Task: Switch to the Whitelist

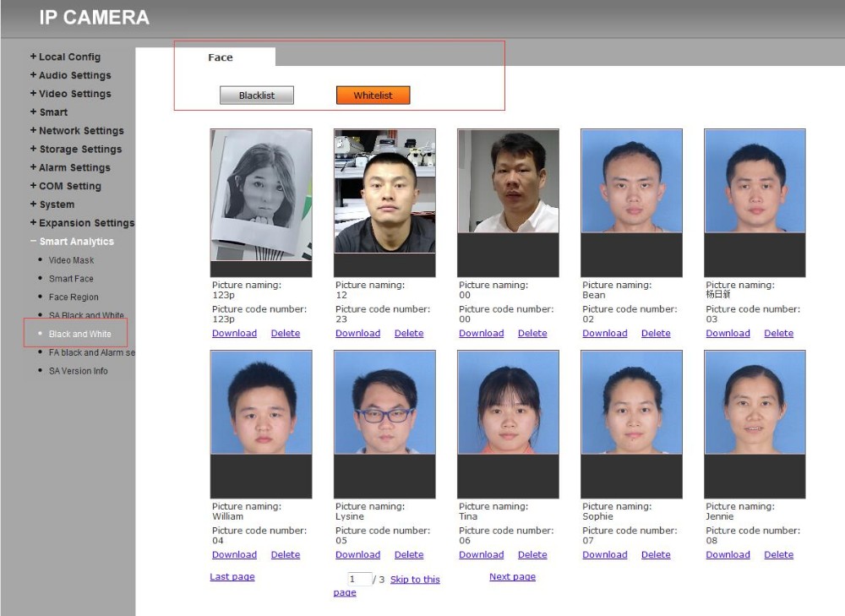Action: pos(373,95)
